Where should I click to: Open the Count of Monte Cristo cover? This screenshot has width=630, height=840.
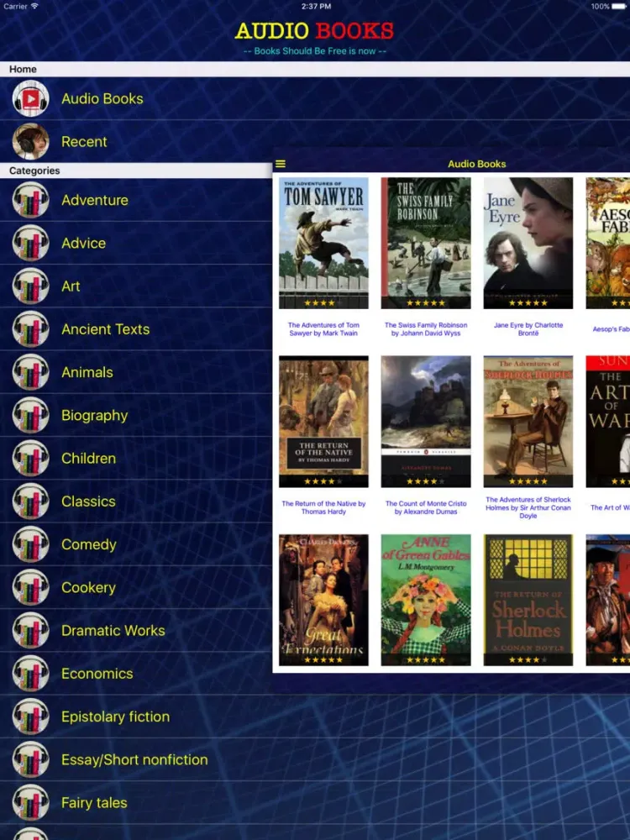(426, 422)
